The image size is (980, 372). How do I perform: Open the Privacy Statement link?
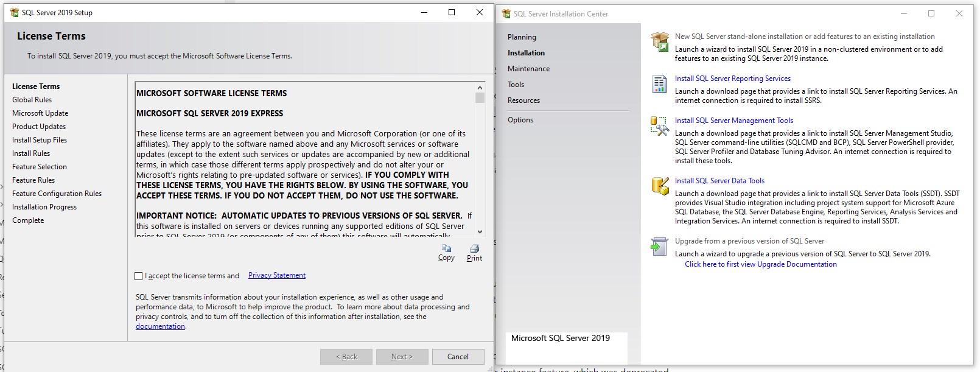pyautogui.click(x=277, y=275)
